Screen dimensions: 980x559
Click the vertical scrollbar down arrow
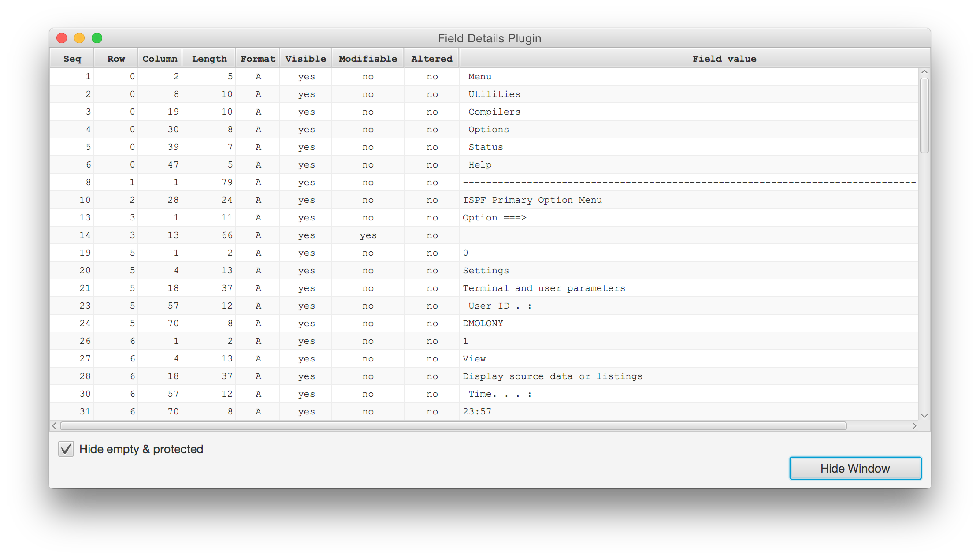924,416
